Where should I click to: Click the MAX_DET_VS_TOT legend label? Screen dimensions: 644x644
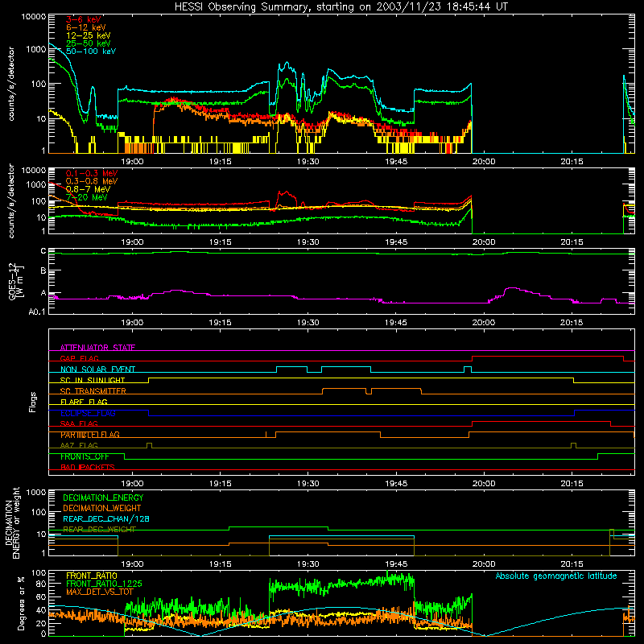[100, 592]
